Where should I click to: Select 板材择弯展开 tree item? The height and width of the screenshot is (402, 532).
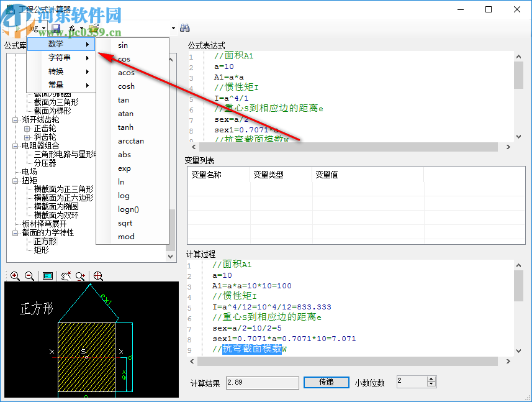tap(44, 224)
